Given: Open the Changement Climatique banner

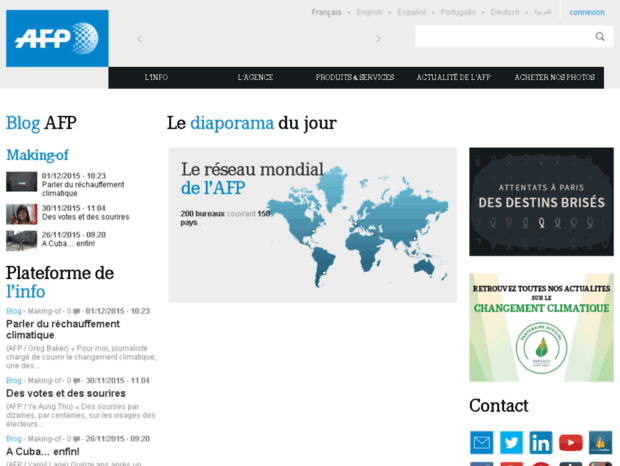Looking at the screenshot, I should pyautogui.click(x=541, y=327).
